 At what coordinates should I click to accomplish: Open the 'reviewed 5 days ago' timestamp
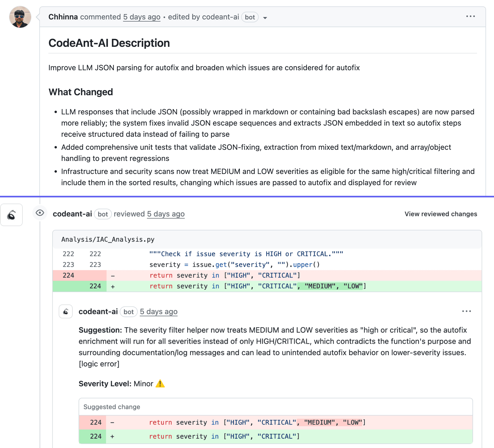tap(166, 214)
